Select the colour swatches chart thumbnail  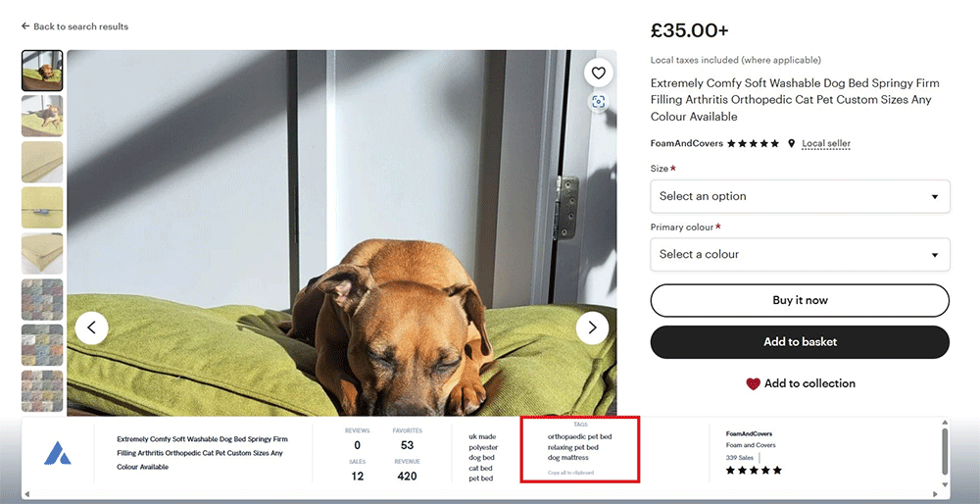pos(42,299)
